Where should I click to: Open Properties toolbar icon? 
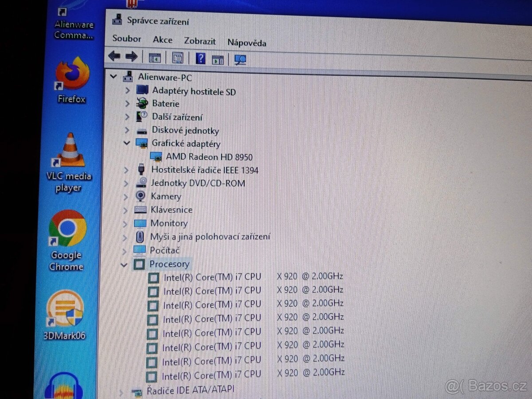[x=177, y=58]
